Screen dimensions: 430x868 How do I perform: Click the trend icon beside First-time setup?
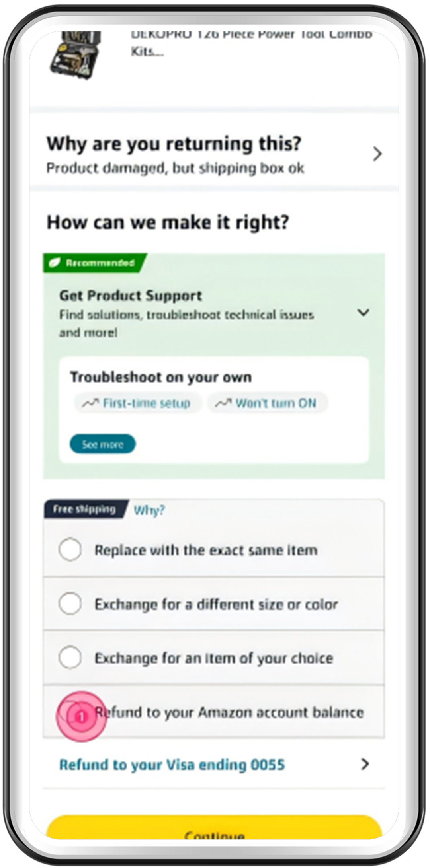tap(90, 403)
